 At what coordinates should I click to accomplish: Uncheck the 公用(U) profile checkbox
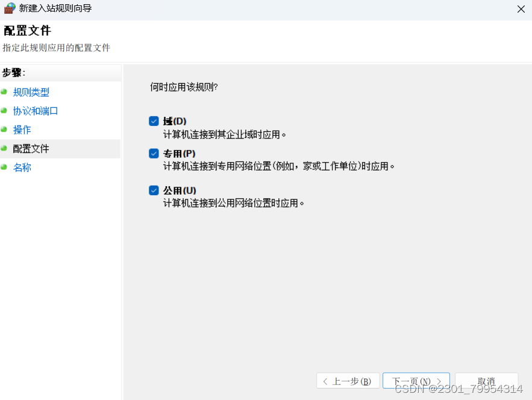click(154, 190)
